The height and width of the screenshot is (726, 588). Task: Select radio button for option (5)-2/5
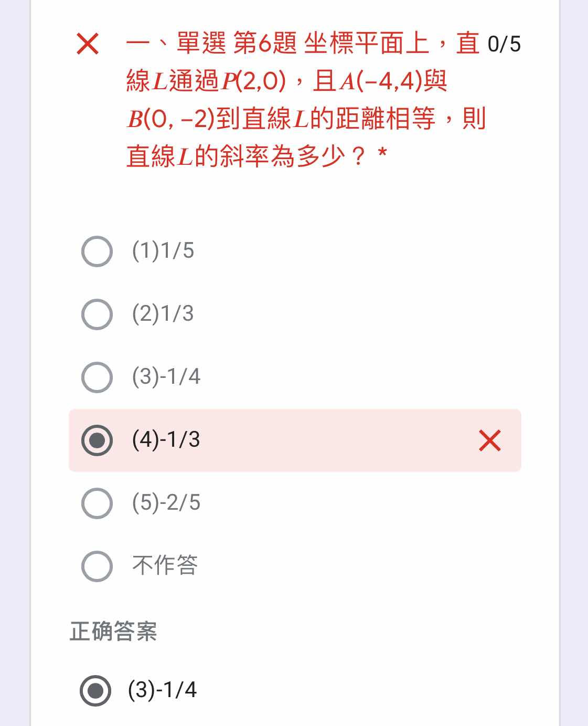click(x=97, y=503)
